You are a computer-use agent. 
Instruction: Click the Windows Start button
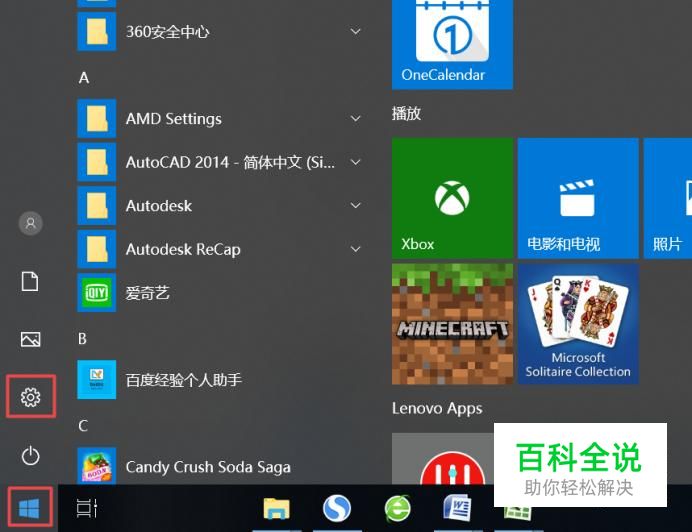point(30,509)
